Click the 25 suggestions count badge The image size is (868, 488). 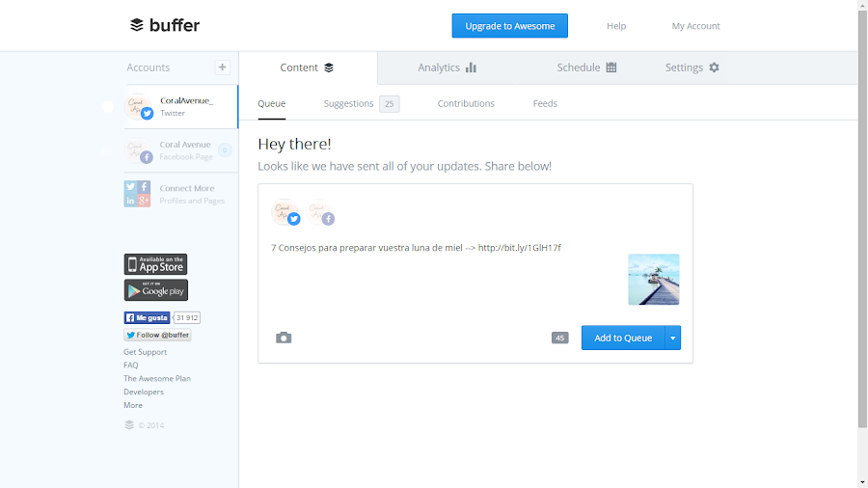point(390,103)
